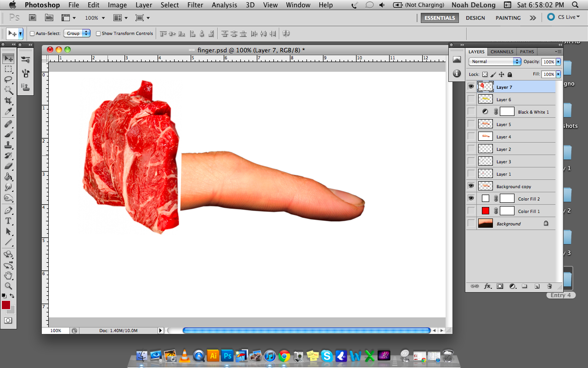This screenshot has width=588, height=368.
Task: Click the red foreground color swatch
Action: point(6,305)
